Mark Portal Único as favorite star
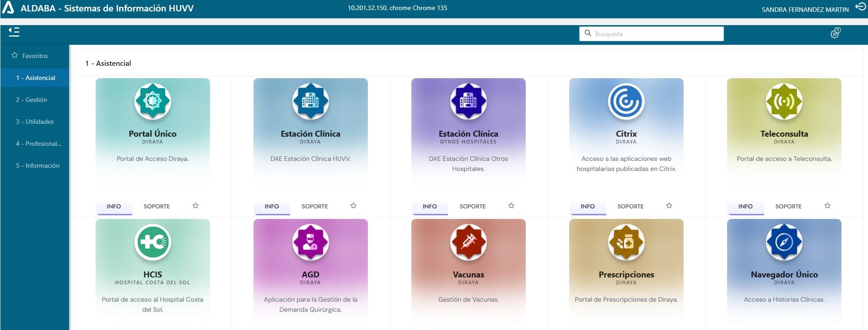The width and height of the screenshot is (868, 330). [x=196, y=206]
